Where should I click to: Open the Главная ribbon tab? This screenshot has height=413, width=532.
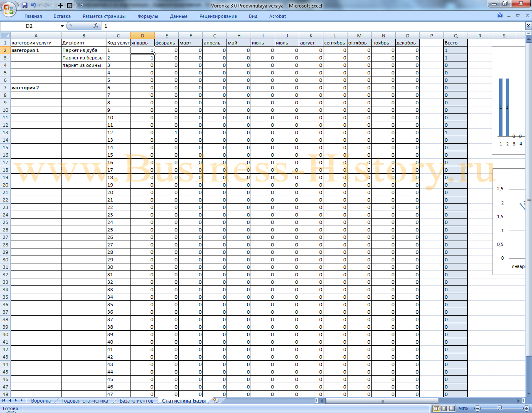33,16
